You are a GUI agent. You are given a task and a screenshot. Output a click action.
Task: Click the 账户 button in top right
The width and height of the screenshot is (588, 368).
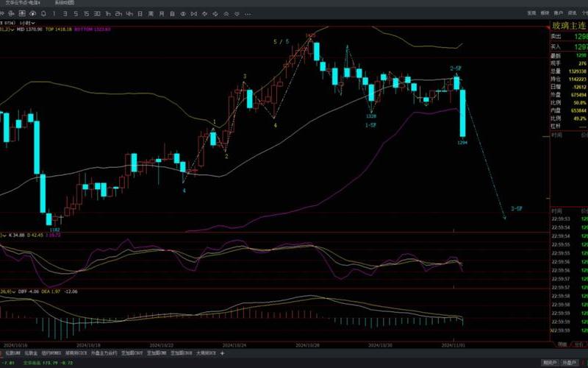click(x=559, y=13)
